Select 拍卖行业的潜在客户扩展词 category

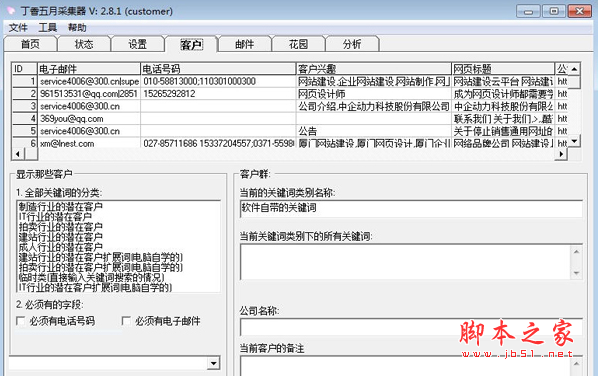(100, 267)
